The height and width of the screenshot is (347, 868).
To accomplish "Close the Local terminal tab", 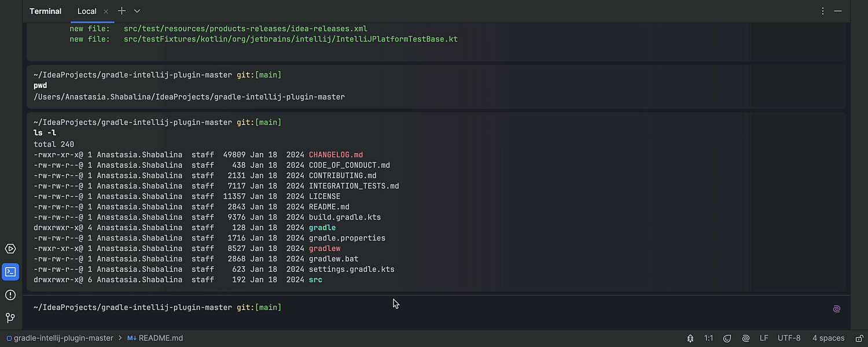I will (x=106, y=11).
